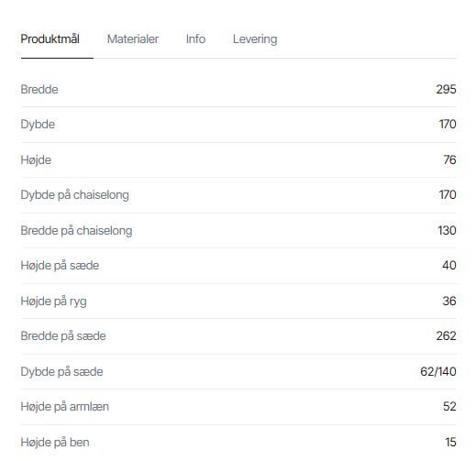Select the Levering tab
Screen dimensions: 476x461
[255, 39]
